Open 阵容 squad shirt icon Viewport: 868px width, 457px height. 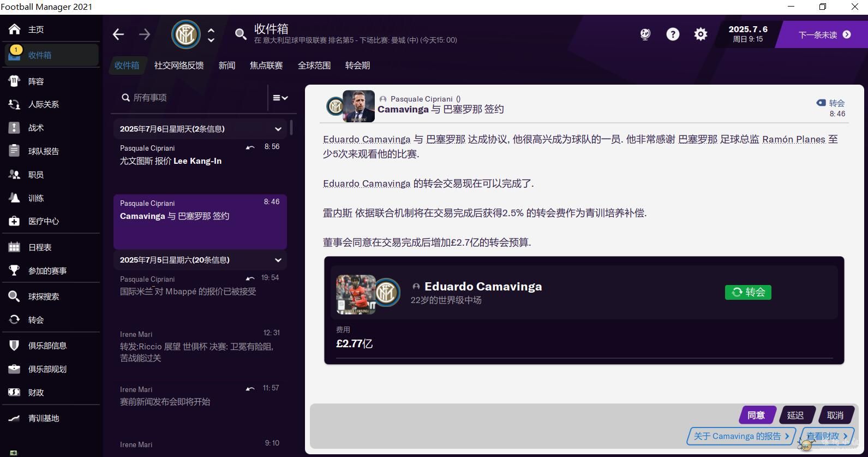coord(15,81)
